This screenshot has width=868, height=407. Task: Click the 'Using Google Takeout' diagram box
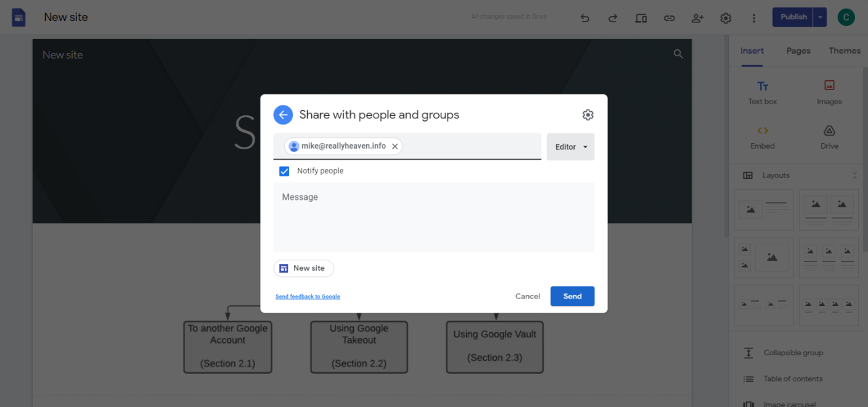click(359, 347)
